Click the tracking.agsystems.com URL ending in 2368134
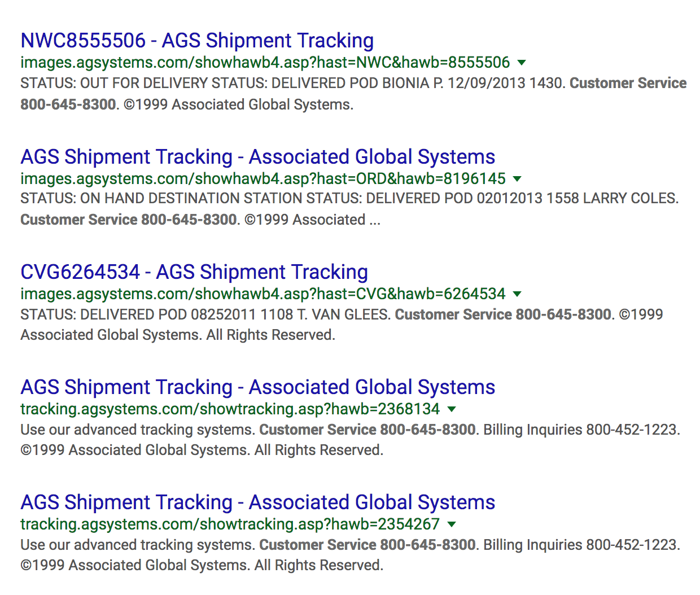Screen dimensions: 700x595 point(230,409)
